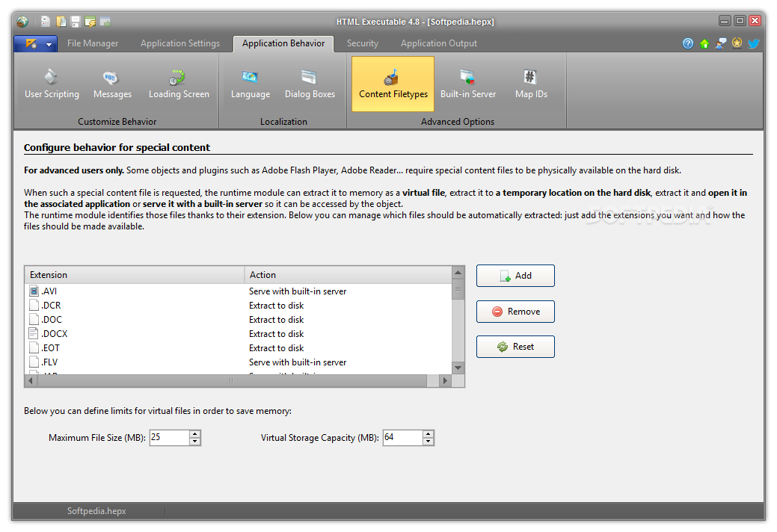Switch to Application Settings tab
This screenshot has height=532, width=777.
click(x=180, y=43)
